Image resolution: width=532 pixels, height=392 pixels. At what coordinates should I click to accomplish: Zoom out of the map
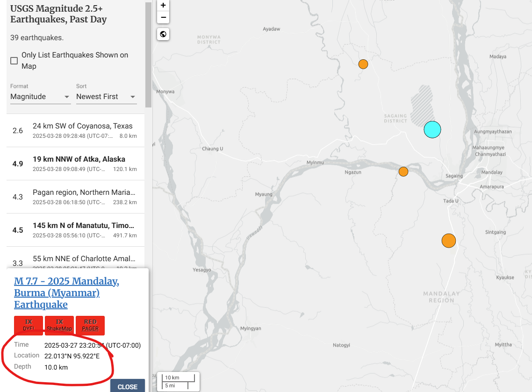163,17
